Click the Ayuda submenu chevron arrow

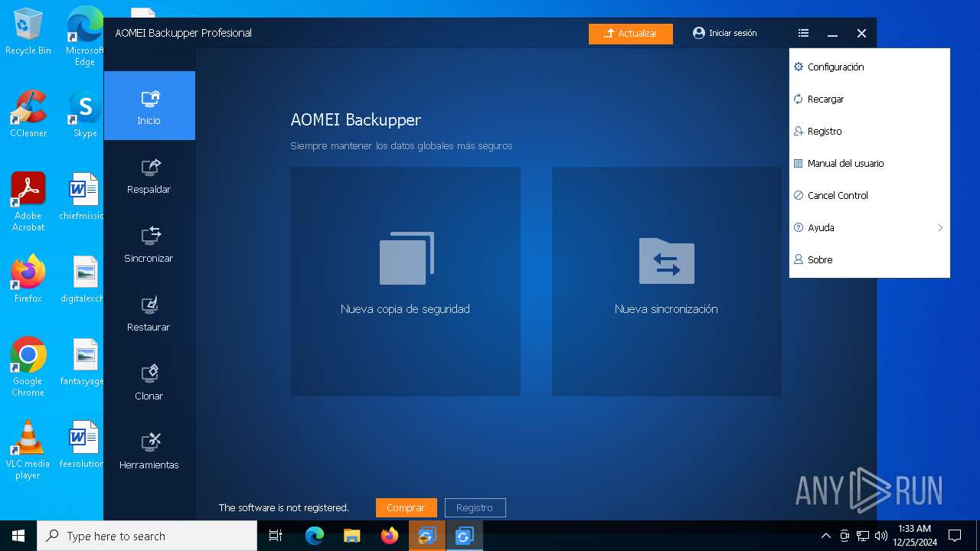coord(940,228)
